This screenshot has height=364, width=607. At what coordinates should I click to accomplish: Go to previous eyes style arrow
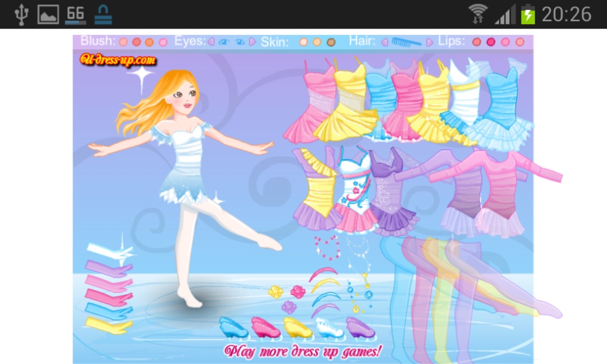pos(211,41)
